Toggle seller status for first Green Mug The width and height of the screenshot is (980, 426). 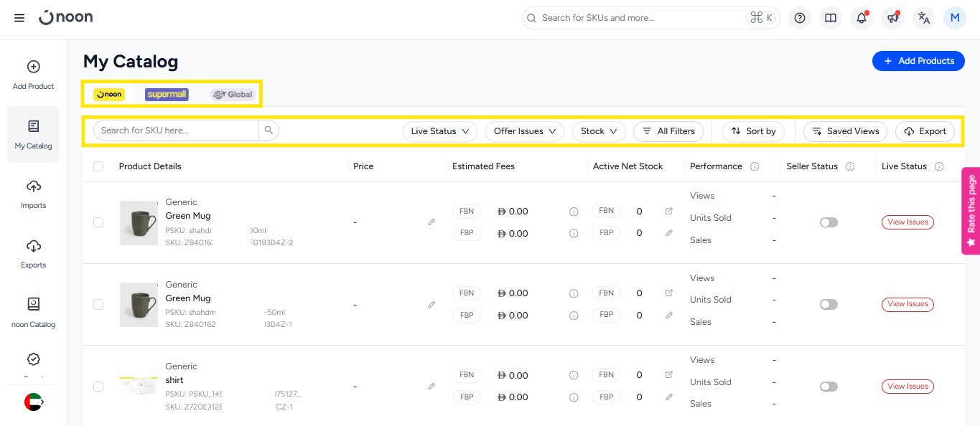tap(829, 222)
